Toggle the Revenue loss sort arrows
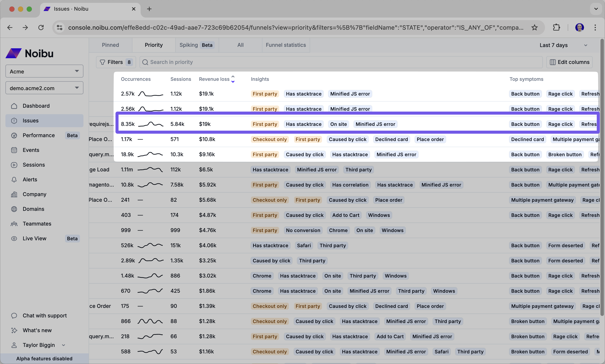 233,79
